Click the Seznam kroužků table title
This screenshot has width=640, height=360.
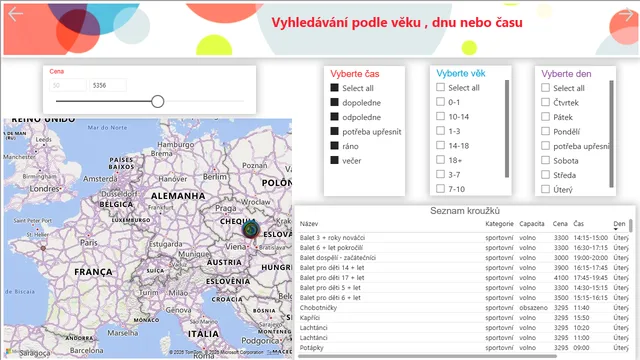coord(465,211)
